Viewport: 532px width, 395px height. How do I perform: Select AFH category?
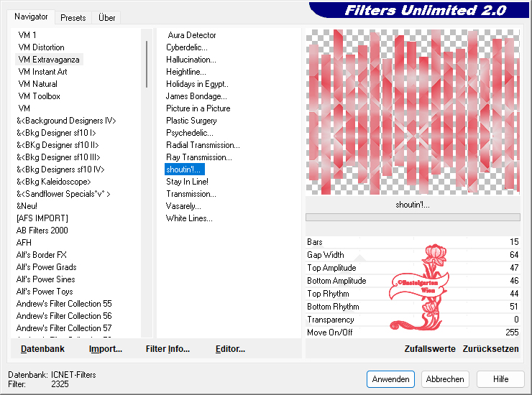point(24,243)
